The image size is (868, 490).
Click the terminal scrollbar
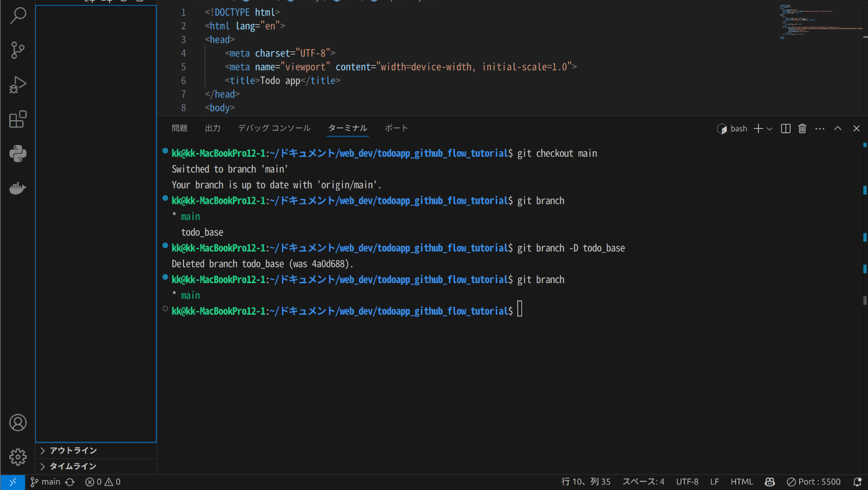point(864,301)
